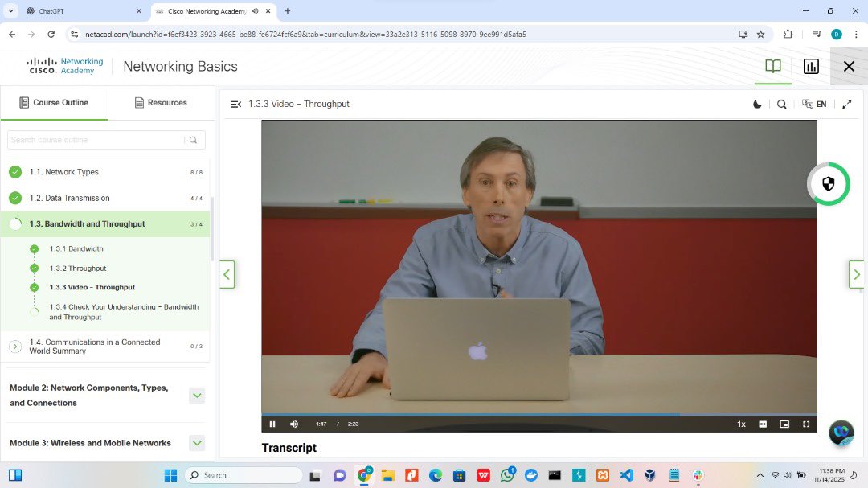
Task: Change playback speed from 1x
Action: pyautogui.click(x=740, y=424)
